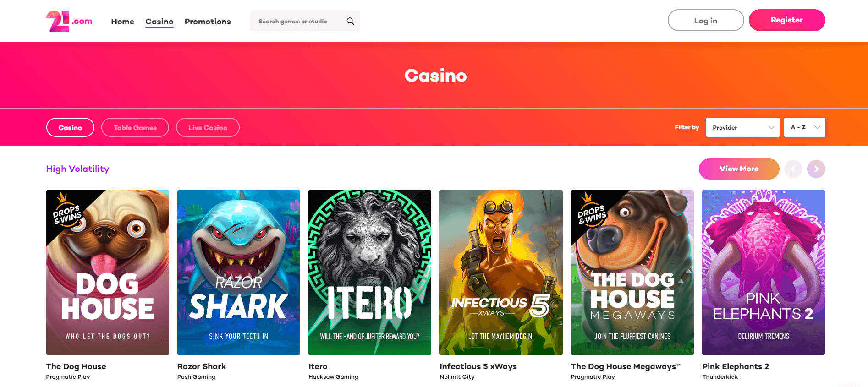
Task: Open Itero game thumbnail
Action: (370, 273)
